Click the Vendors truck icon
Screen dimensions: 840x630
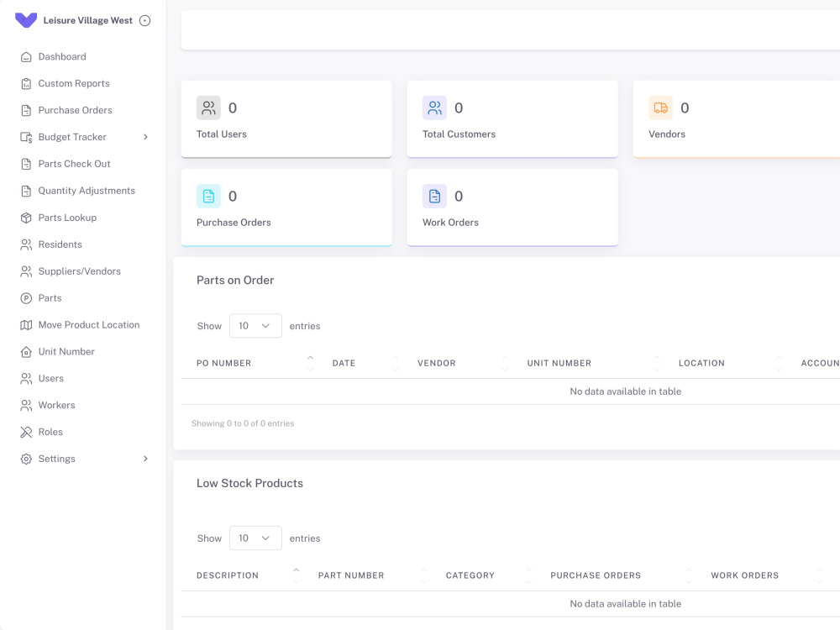click(660, 108)
